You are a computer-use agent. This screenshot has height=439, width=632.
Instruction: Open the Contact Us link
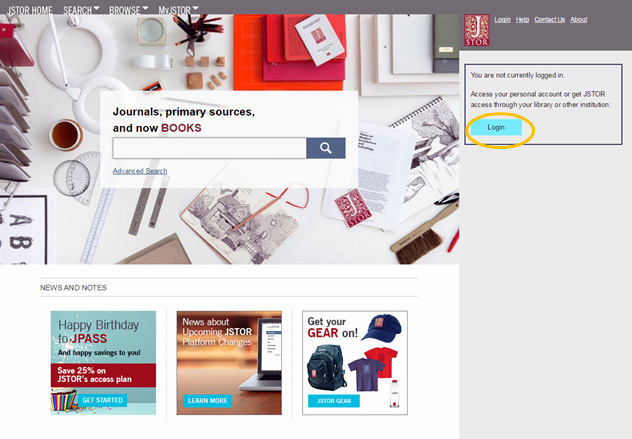(x=549, y=19)
